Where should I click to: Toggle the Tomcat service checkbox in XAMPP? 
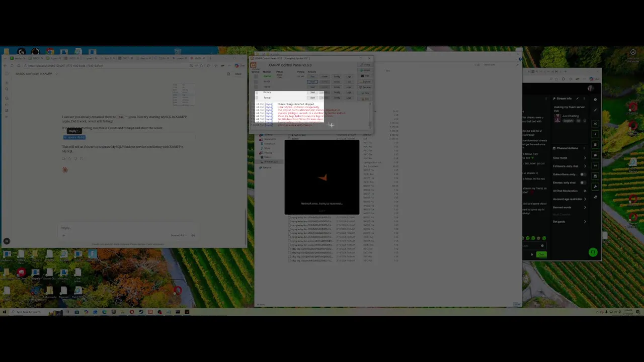(256, 98)
